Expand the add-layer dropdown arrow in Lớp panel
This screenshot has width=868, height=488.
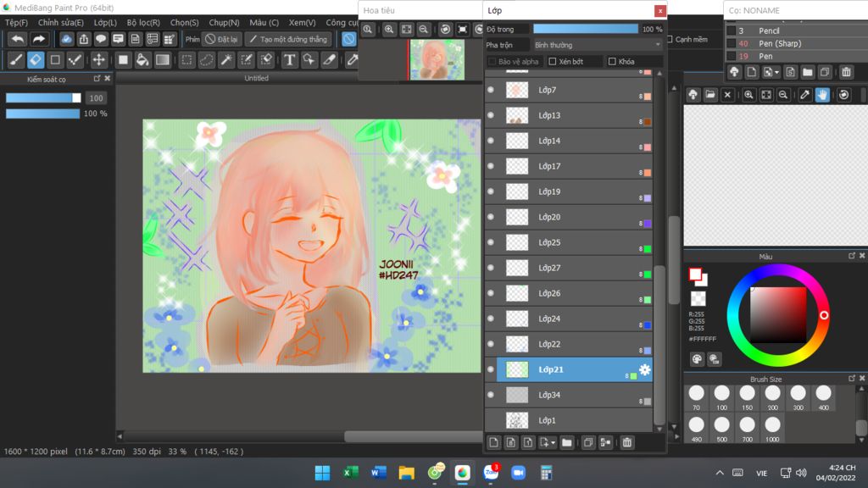tap(553, 443)
